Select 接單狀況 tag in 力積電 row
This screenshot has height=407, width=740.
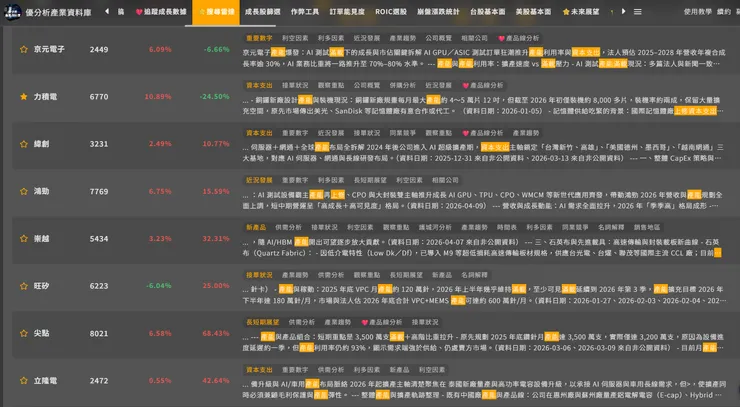coord(295,85)
